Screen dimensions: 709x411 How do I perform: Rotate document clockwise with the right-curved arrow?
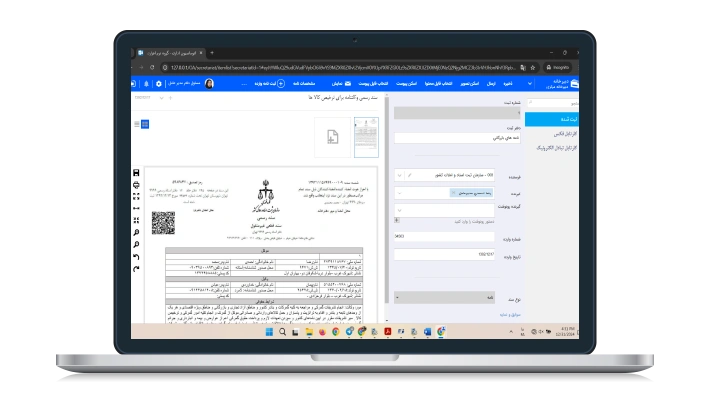[x=136, y=269]
